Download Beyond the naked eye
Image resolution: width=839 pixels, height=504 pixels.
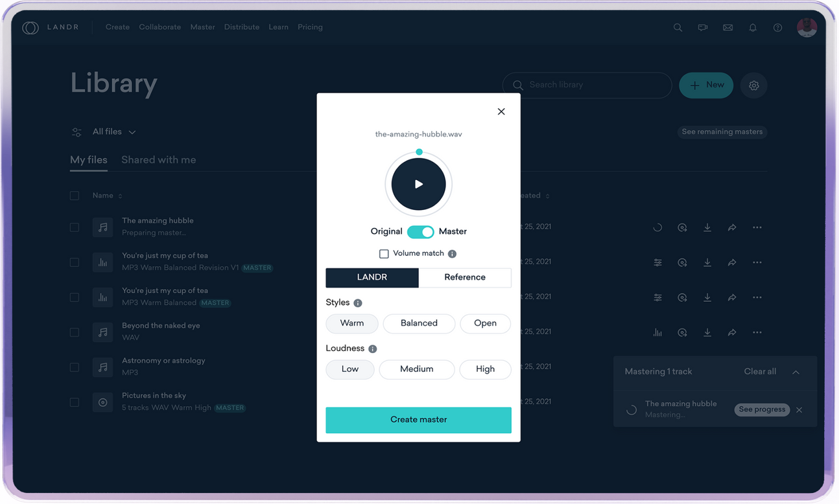tap(707, 332)
